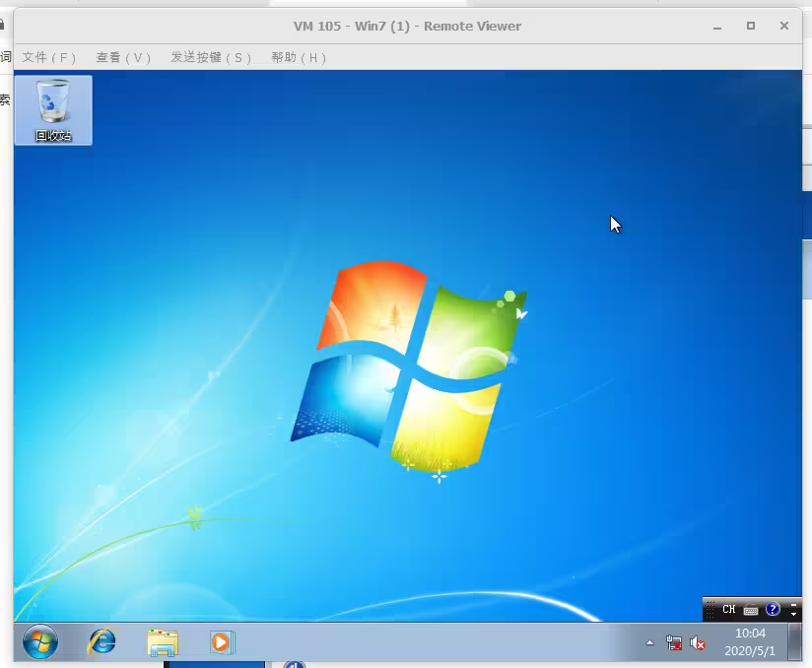Launch Windows Media Player from taskbar
The image size is (812, 668).
(223, 642)
